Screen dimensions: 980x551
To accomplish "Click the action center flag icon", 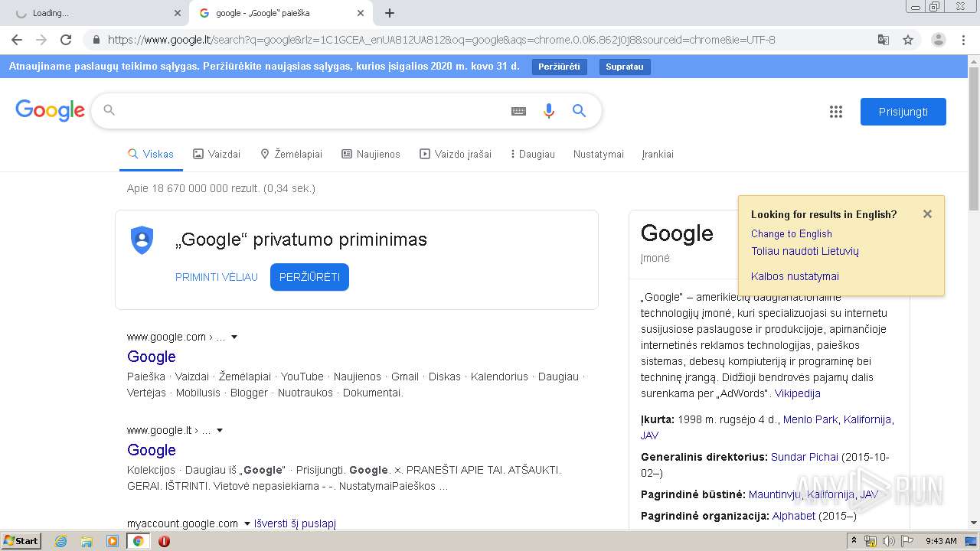I will 906,541.
